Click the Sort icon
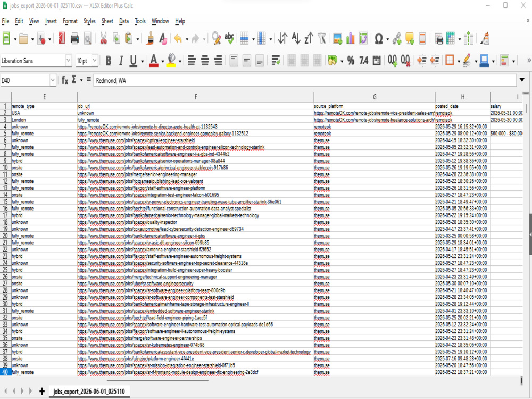The width and height of the screenshot is (532, 399). click(x=282, y=39)
